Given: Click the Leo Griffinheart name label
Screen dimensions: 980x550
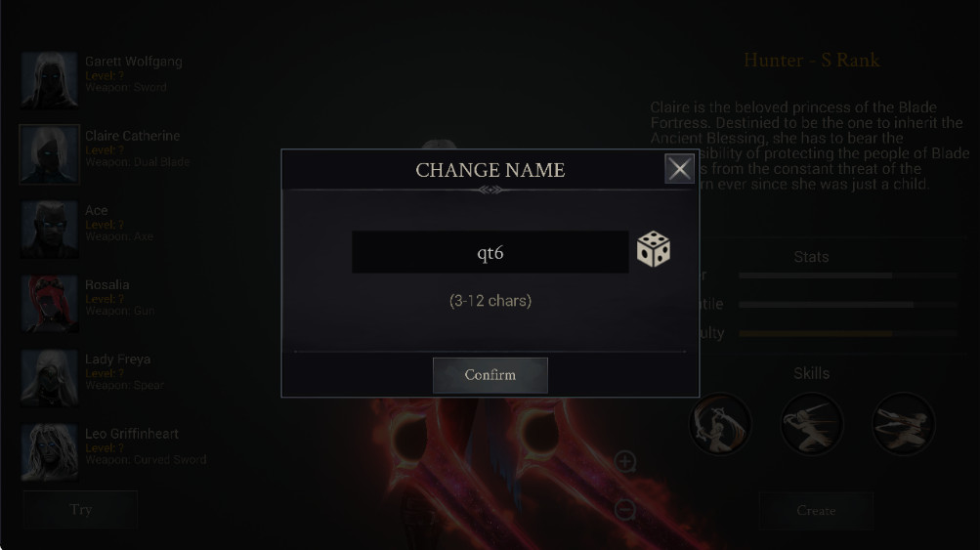Looking at the screenshot, I should tap(132, 434).
